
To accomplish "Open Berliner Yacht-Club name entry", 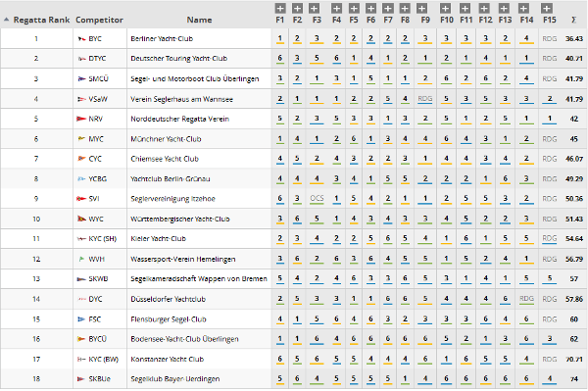I will [162, 38].
